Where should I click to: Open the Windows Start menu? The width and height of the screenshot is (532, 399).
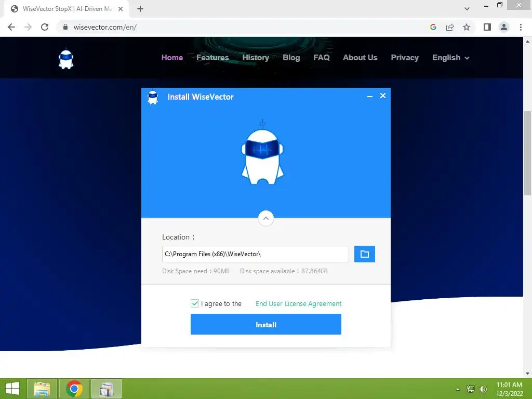(12, 389)
